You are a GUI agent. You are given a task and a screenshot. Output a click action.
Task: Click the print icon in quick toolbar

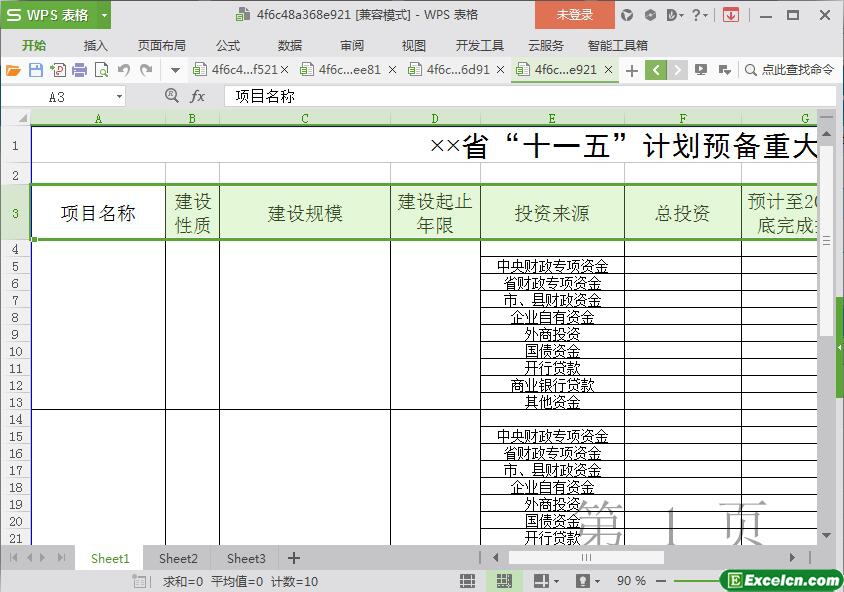click(x=78, y=70)
